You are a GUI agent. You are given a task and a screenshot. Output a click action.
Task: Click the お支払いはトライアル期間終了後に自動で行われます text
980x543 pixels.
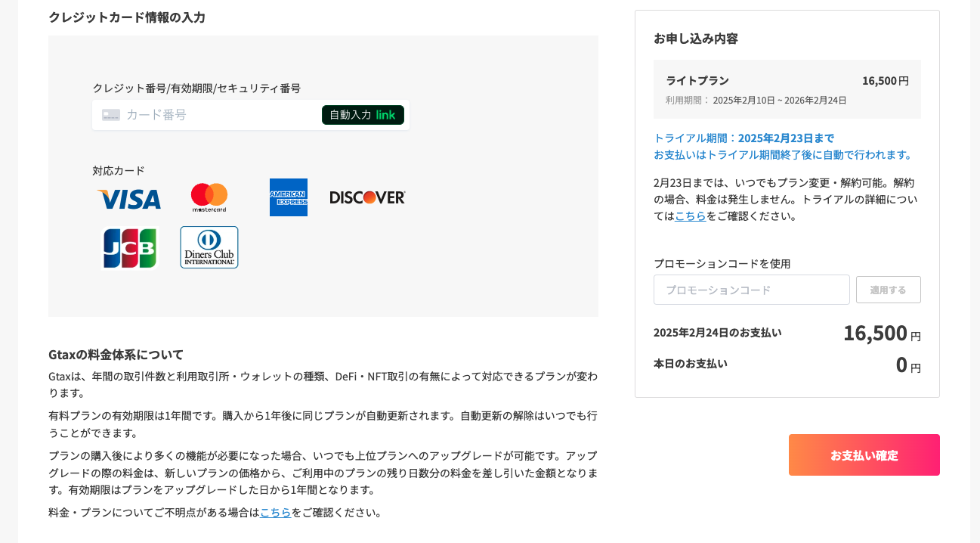tap(785, 154)
